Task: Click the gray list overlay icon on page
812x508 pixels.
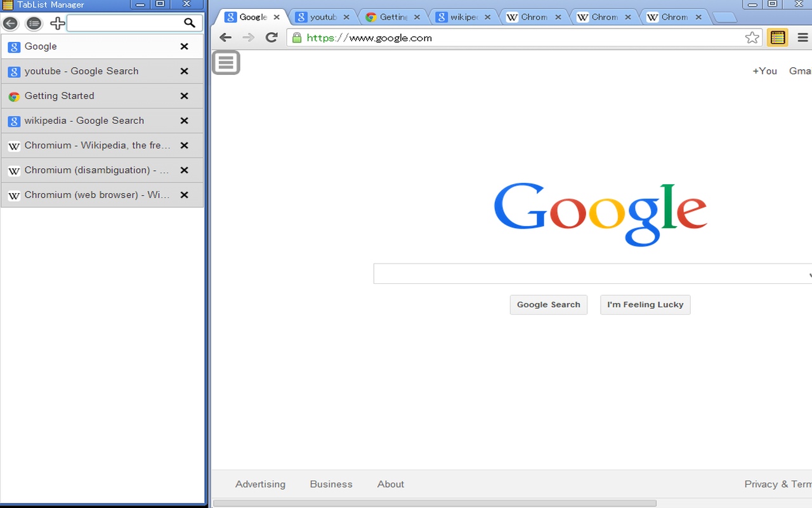Action: 226,62
